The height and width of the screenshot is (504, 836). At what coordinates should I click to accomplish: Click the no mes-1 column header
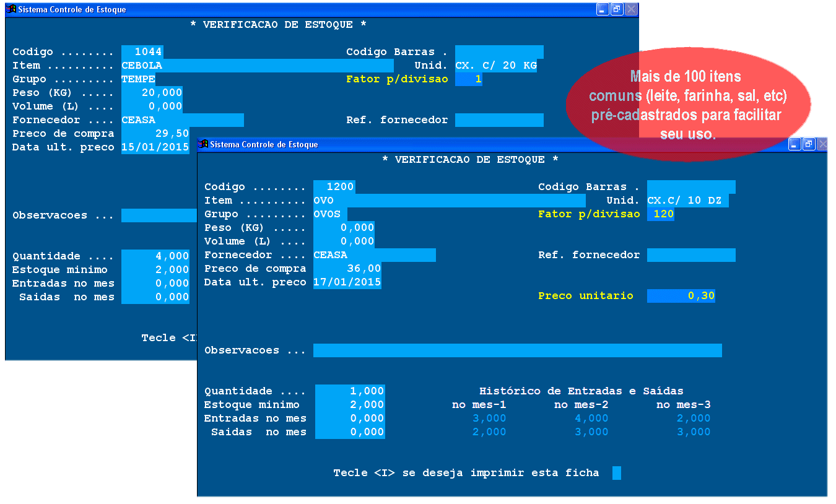pos(479,405)
